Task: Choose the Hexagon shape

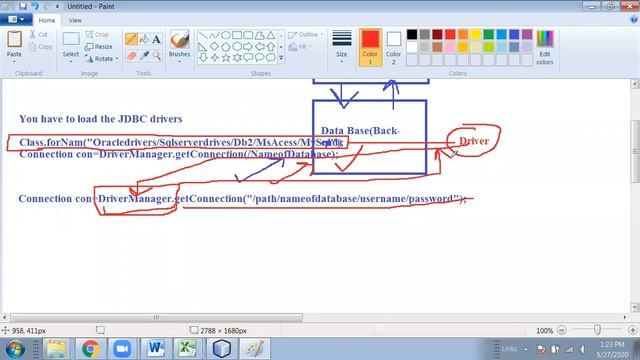Action: 237,47
